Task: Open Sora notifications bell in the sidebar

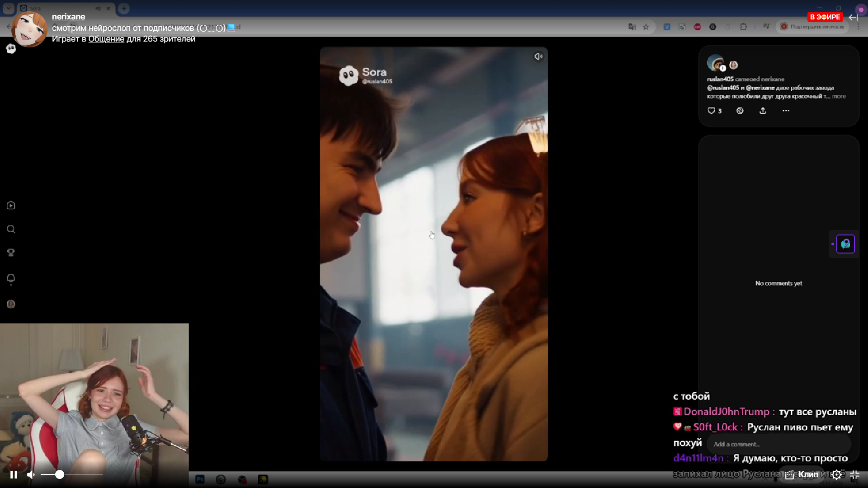Action: (11, 278)
